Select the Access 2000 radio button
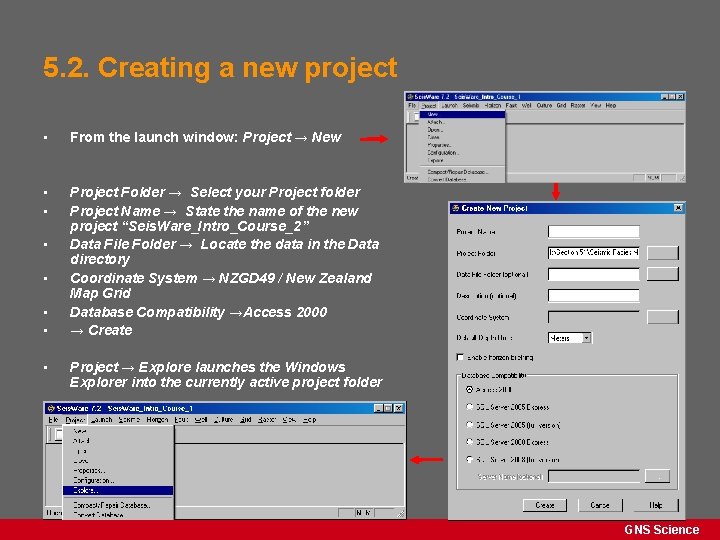 [469, 389]
